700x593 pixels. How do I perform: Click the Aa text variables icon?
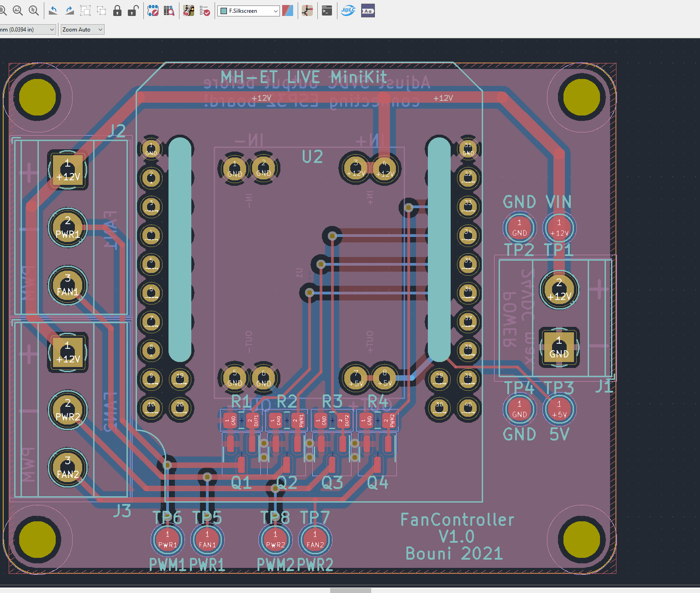[x=368, y=10]
